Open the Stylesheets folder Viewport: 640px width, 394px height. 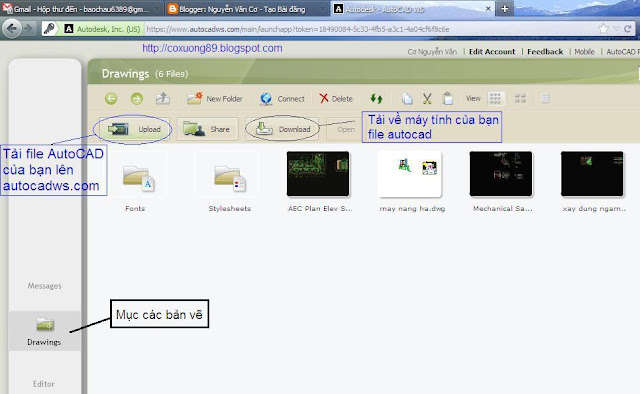coord(229,177)
